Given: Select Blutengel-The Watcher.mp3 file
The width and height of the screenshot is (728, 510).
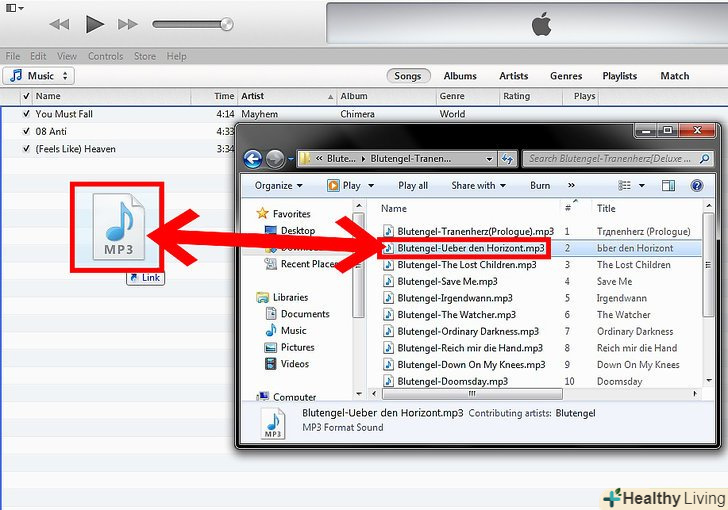Looking at the screenshot, I should coord(450,315).
